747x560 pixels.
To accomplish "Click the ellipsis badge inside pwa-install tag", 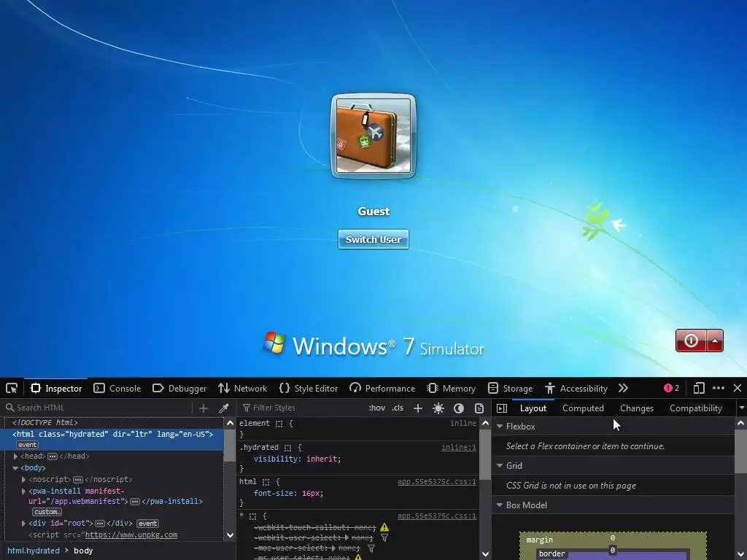I will click(x=135, y=502).
